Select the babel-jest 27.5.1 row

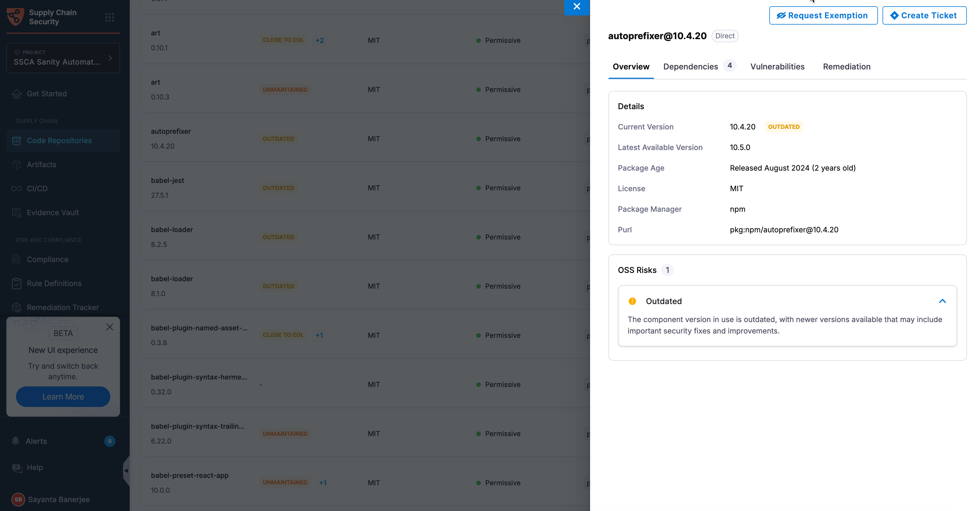click(x=366, y=188)
